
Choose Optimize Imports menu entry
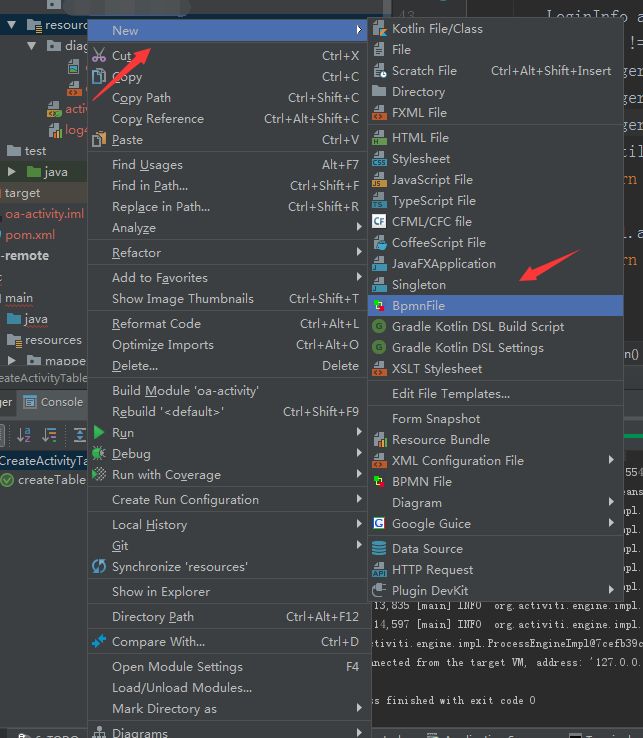point(227,345)
